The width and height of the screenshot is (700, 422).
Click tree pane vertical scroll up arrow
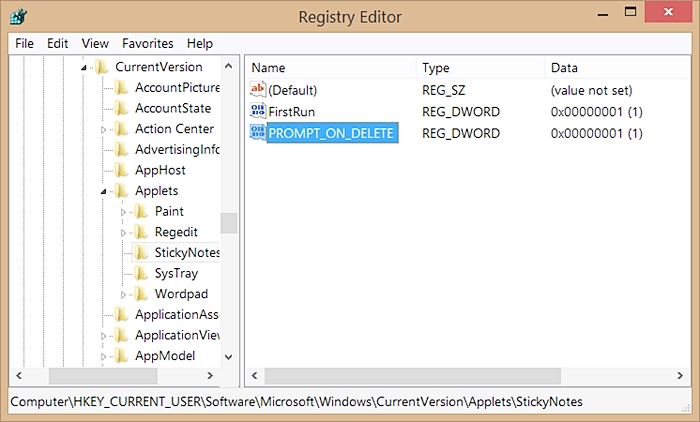[229, 66]
